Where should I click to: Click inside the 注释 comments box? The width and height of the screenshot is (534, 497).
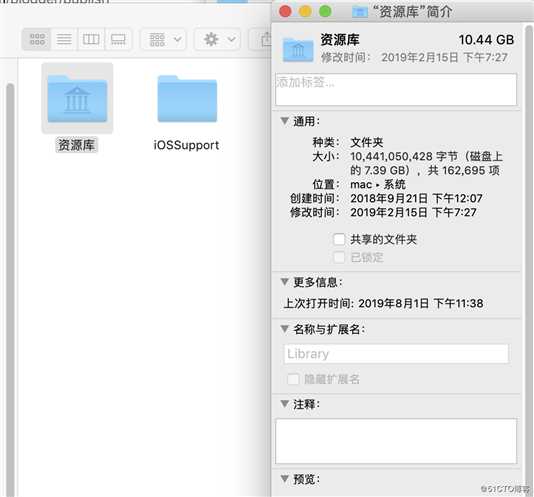pos(396,441)
